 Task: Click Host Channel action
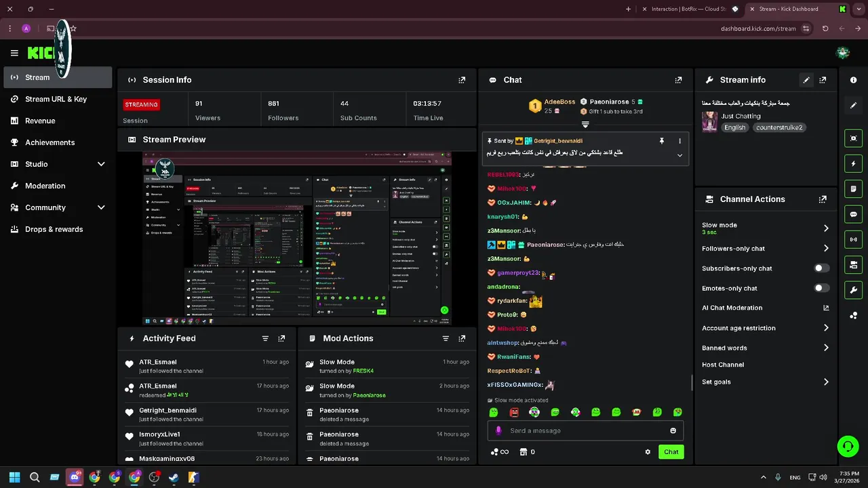(x=723, y=365)
